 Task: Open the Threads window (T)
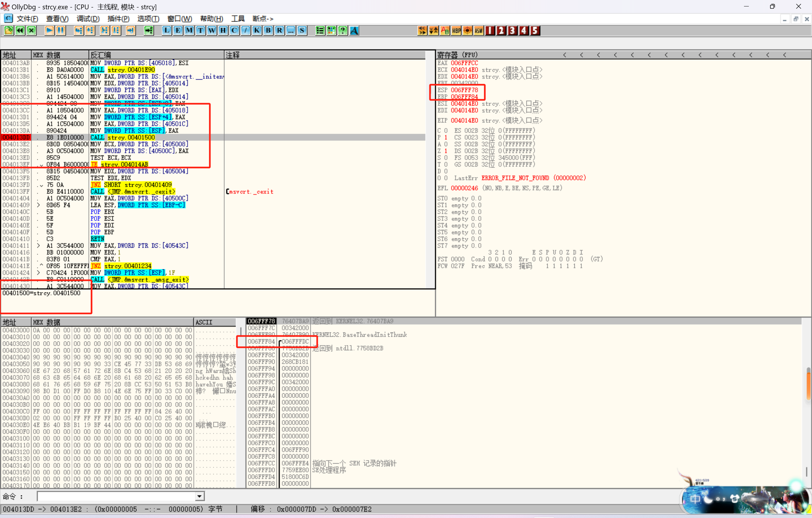pyautogui.click(x=200, y=31)
